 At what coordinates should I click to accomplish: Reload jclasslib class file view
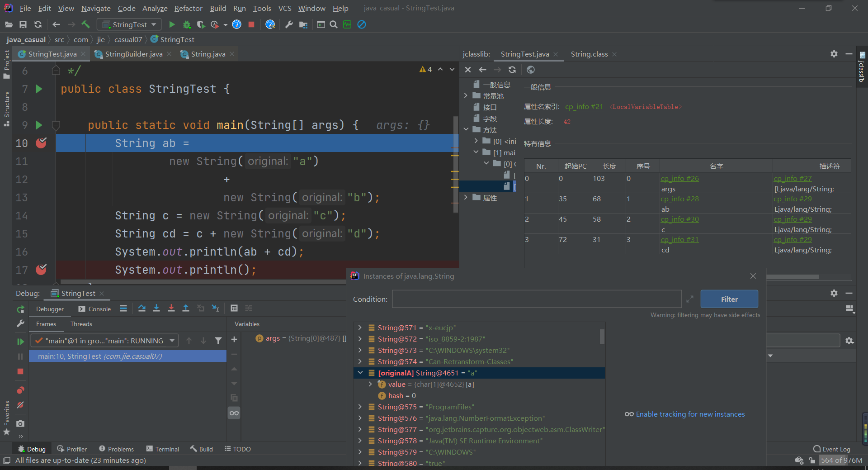point(512,70)
